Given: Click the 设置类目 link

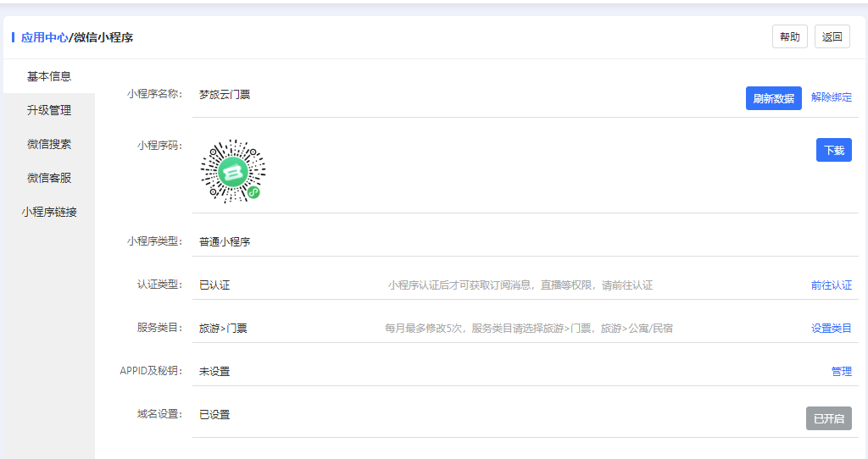Looking at the screenshot, I should (x=832, y=329).
